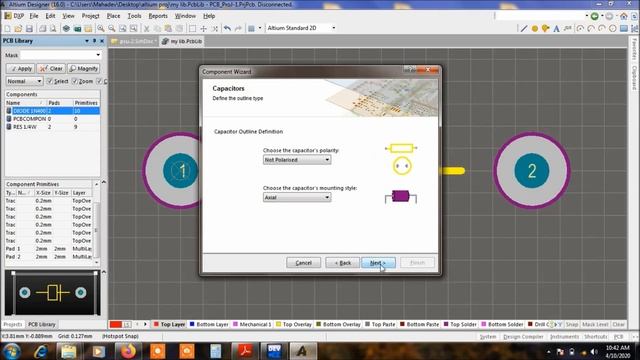Toggle the Zoom checkbox in PCB Library
The width and height of the screenshot is (640, 360).
click(x=75, y=81)
